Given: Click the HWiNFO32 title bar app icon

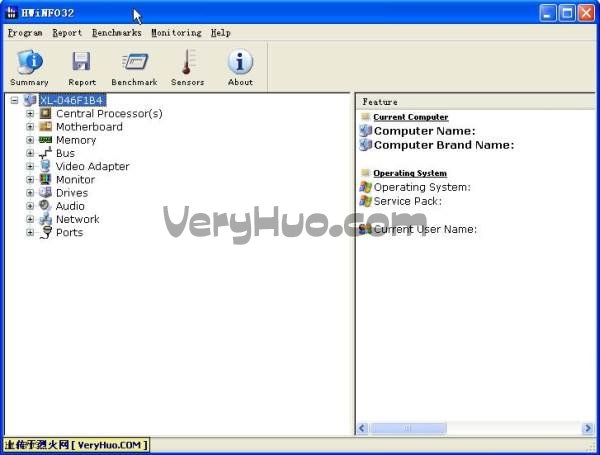Looking at the screenshot, I should tap(11, 13).
